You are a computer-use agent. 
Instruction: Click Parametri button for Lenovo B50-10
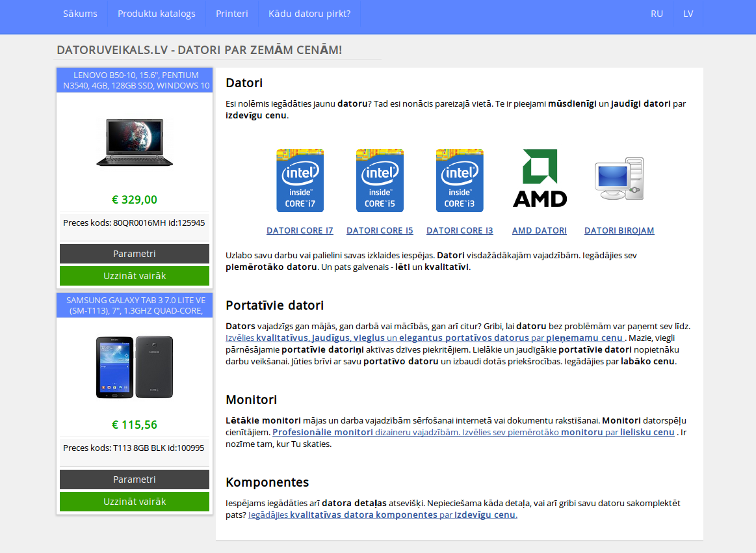(x=135, y=254)
